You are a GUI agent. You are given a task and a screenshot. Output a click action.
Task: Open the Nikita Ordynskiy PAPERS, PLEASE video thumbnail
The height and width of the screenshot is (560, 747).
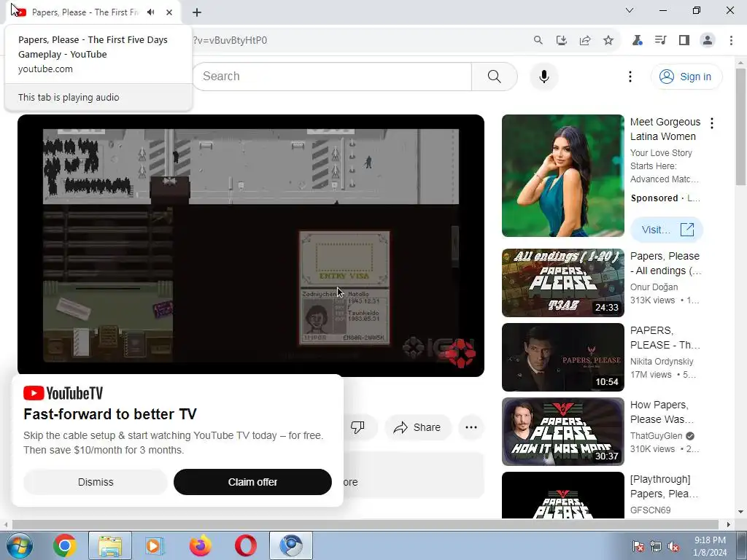tap(562, 357)
